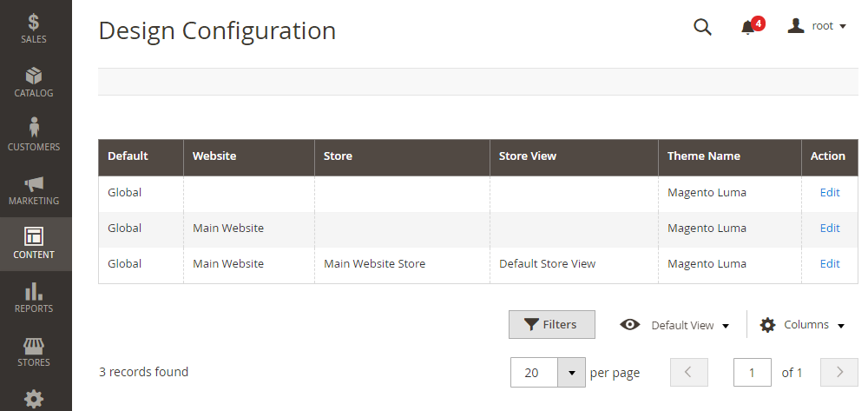Select the Default Store View cell
868x411 pixels.
(x=574, y=264)
